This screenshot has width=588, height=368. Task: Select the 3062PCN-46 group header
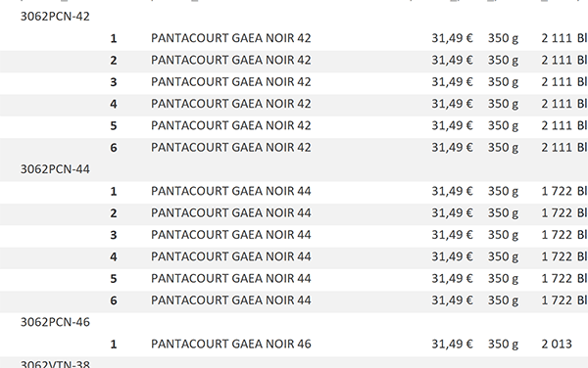pyautogui.click(x=55, y=322)
